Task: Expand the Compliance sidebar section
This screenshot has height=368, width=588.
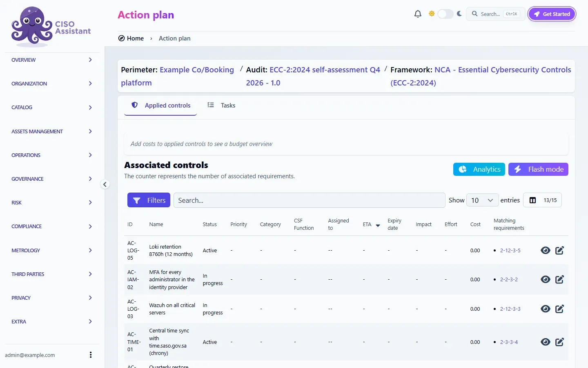Action: (x=52, y=226)
